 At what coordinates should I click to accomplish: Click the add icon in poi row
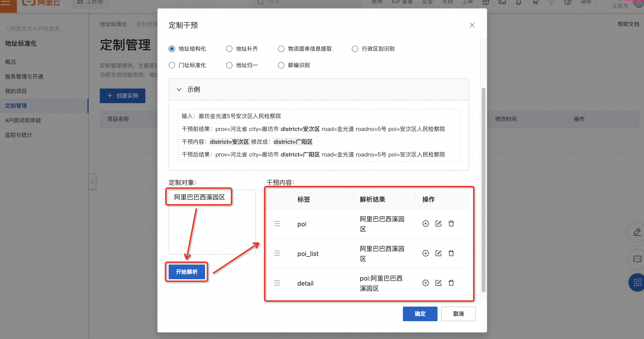(x=425, y=224)
